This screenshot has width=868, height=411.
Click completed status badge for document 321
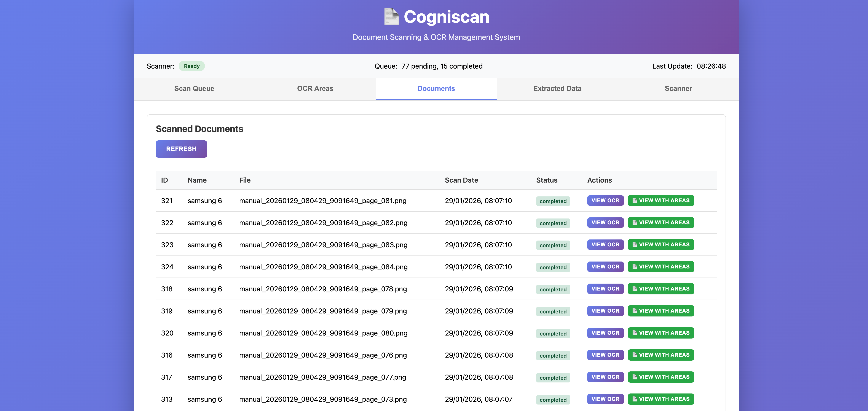pyautogui.click(x=553, y=201)
